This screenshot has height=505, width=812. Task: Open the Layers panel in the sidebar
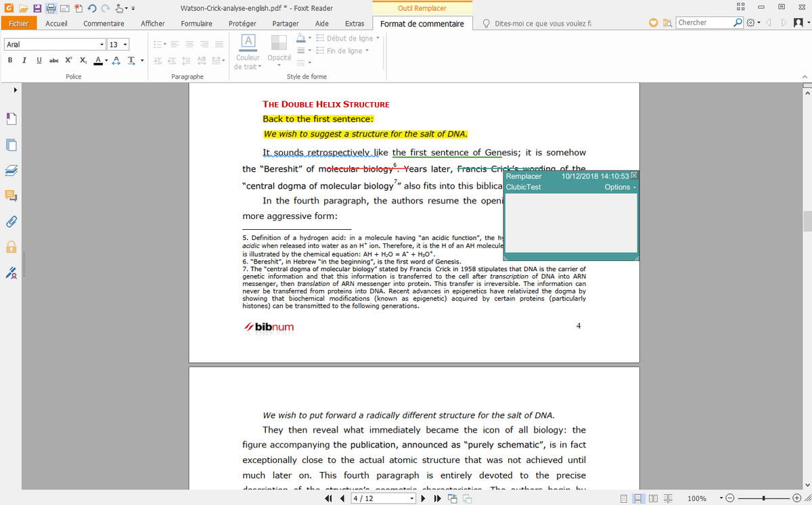pos(11,170)
